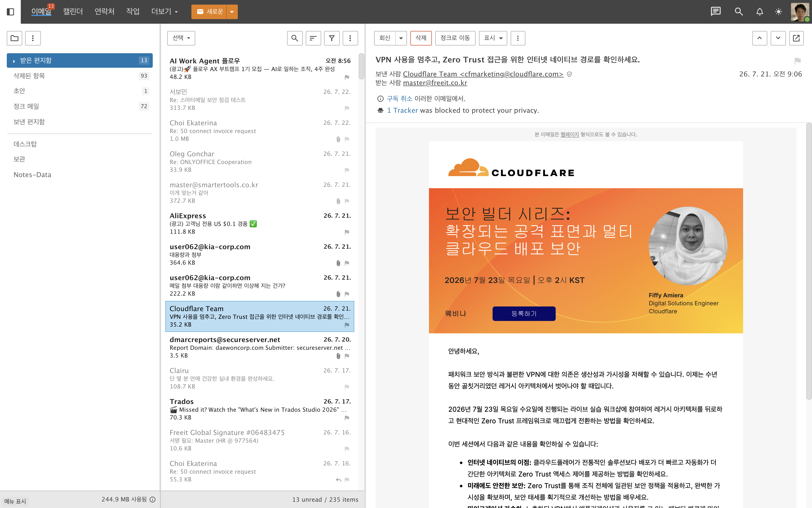Toggle flag on Trados email

tap(347, 418)
